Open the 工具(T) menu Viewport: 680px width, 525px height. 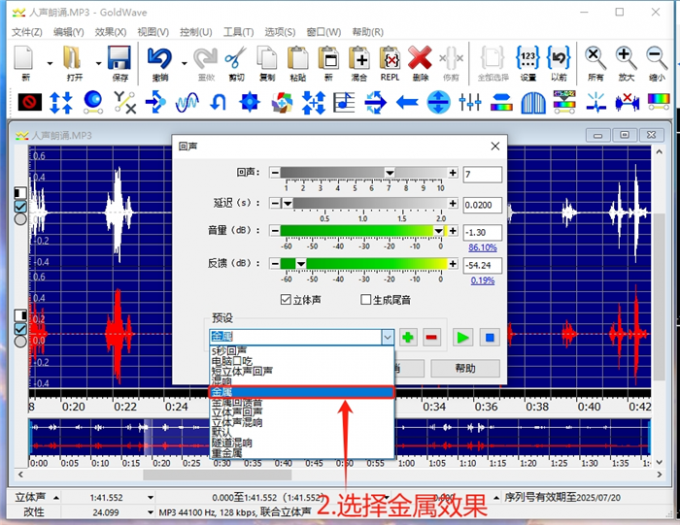(239, 32)
